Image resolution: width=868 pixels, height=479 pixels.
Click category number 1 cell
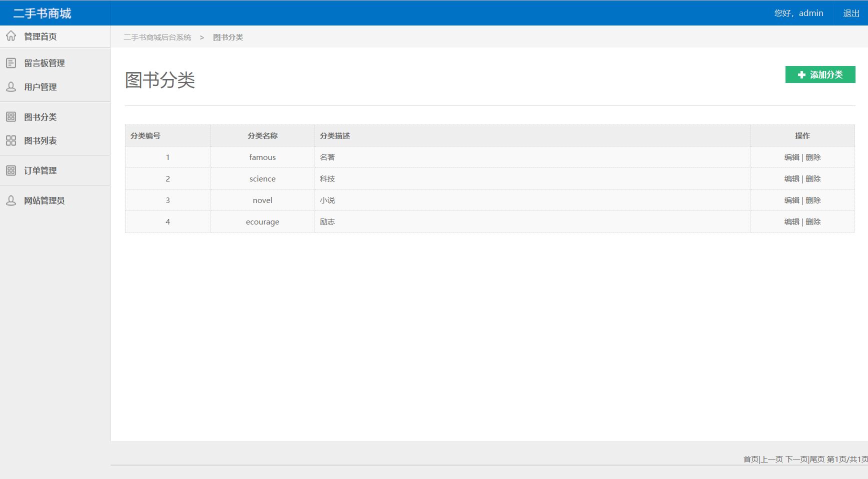coord(168,157)
